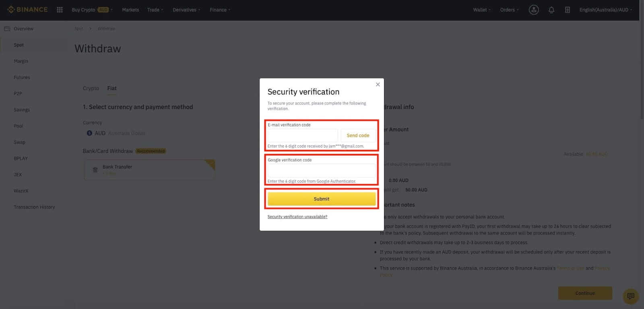Image resolution: width=644 pixels, height=309 pixels.
Task: Click the Binance logo
Action: pyautogui.click(x=27, y=10)
